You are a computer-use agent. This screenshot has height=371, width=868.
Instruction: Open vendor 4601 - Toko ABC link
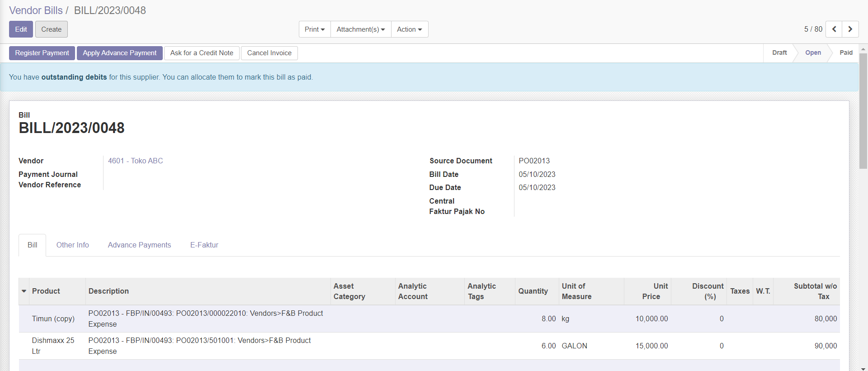point(136,161)
